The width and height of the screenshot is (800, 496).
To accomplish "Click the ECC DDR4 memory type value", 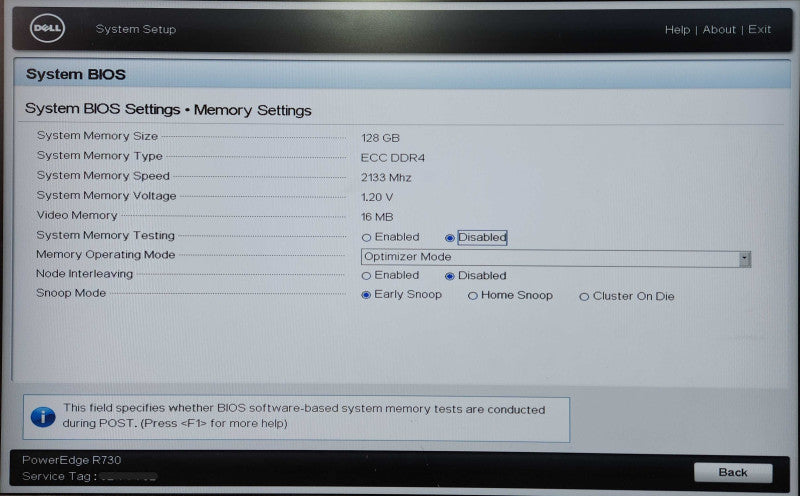I will [392, 158].
